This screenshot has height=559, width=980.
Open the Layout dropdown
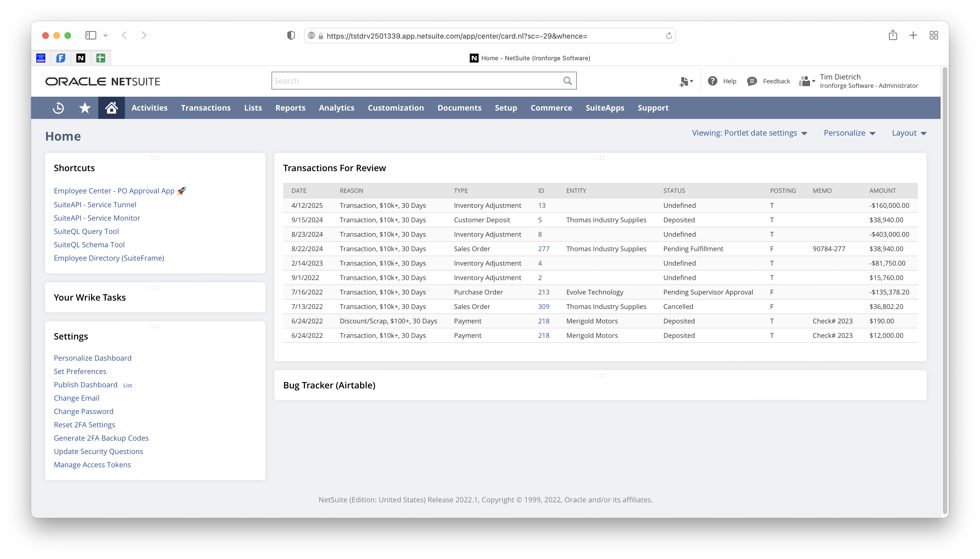click(x=909, y=133)
